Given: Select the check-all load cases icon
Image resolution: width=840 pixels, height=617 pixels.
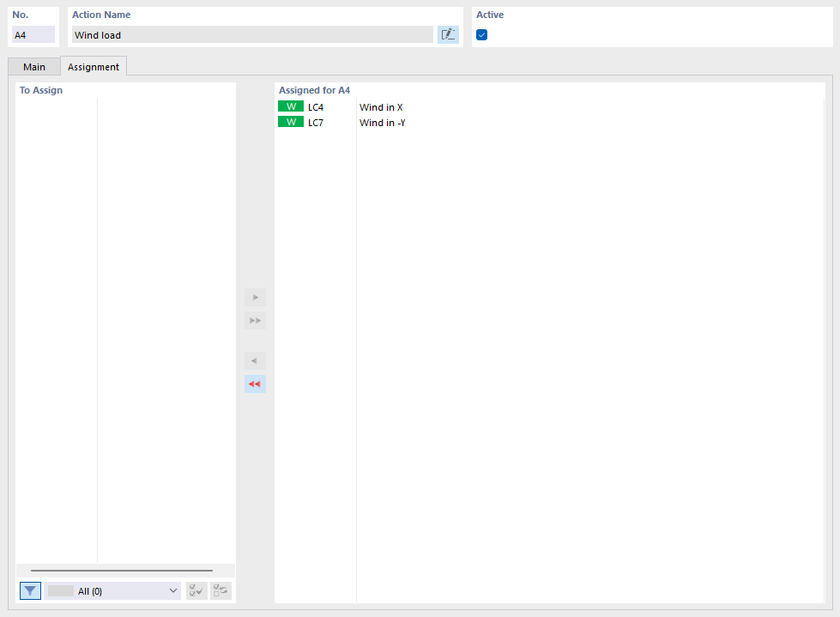Looking at the screenshot, I should point(196,590).
